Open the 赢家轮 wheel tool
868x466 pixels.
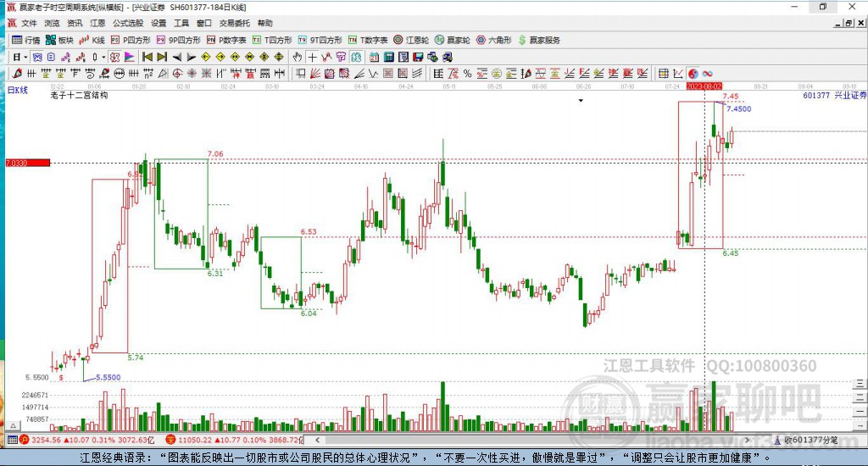point(453,40)
